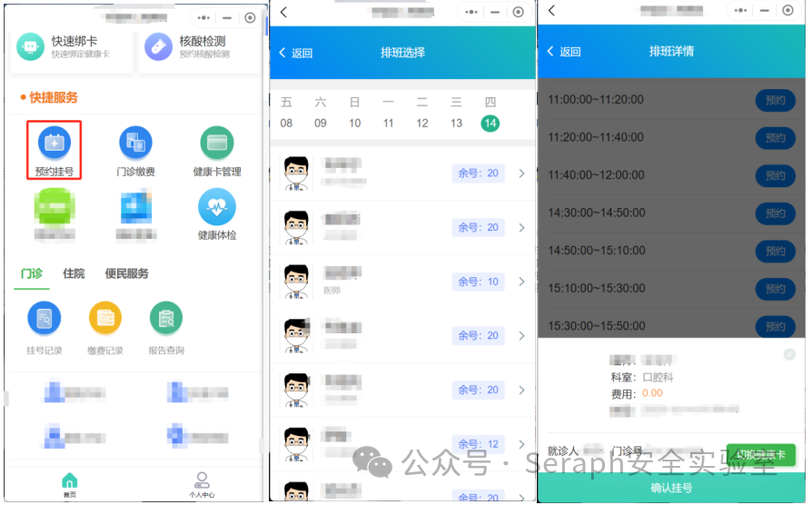Click 切换健康卡 green button

coord(761,455)
